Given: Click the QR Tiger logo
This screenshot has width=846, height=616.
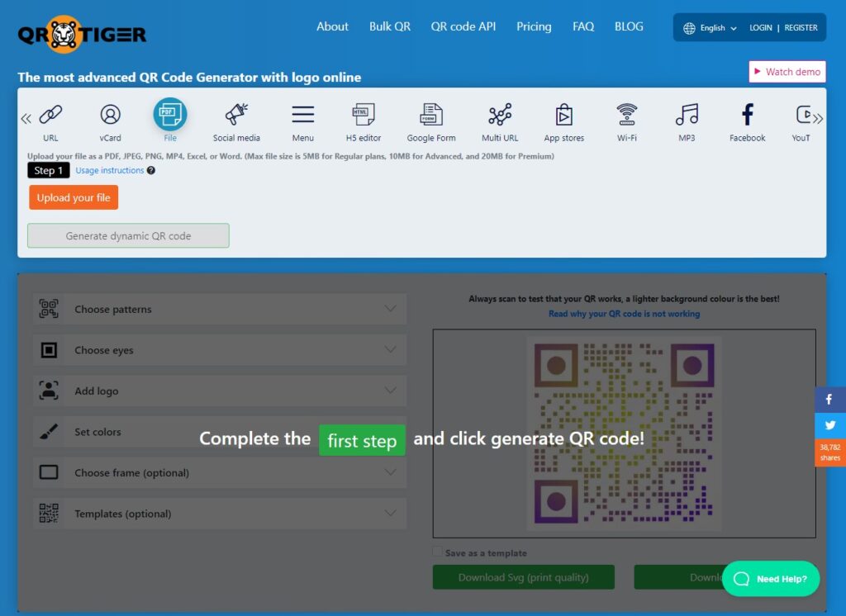Looking at the screenshot, I should tap(82, 35).
